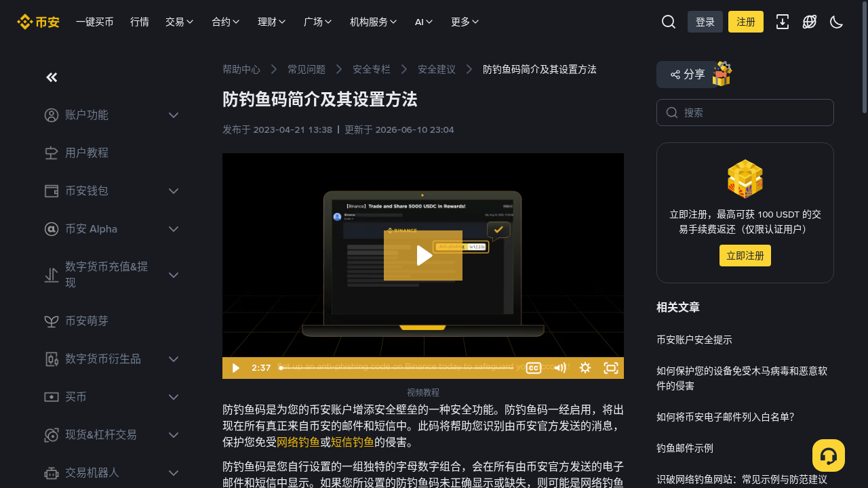Focus the 搜索 search field
The height and width of the screenshot is (488, 868).
(x=745, y=113)
